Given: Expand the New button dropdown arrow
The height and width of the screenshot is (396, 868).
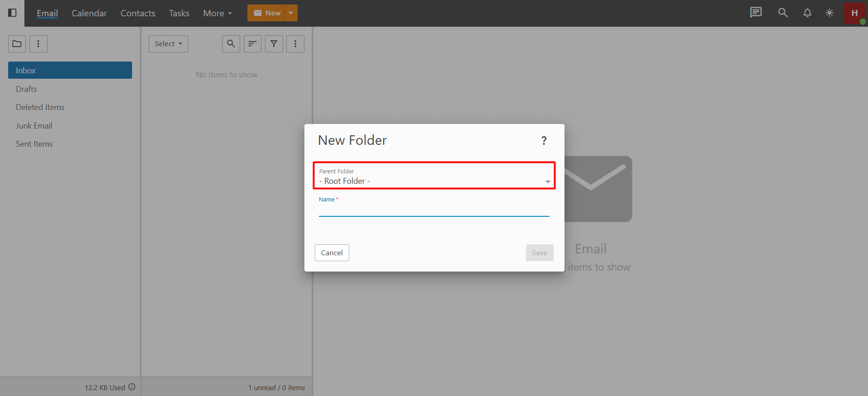Looking at the screenshot, I should click(x=291, y=13).
